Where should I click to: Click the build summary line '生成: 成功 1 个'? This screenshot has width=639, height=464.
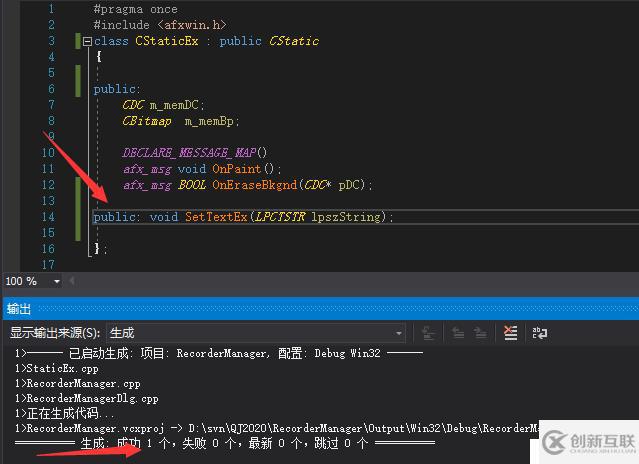(225, 443)
